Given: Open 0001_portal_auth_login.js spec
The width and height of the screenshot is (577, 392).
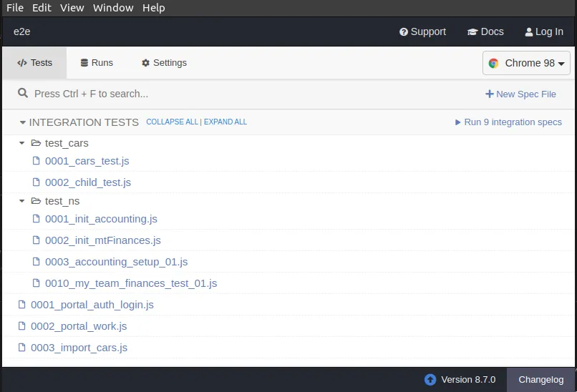Looking at the screenshot, I should pos(92,305).
